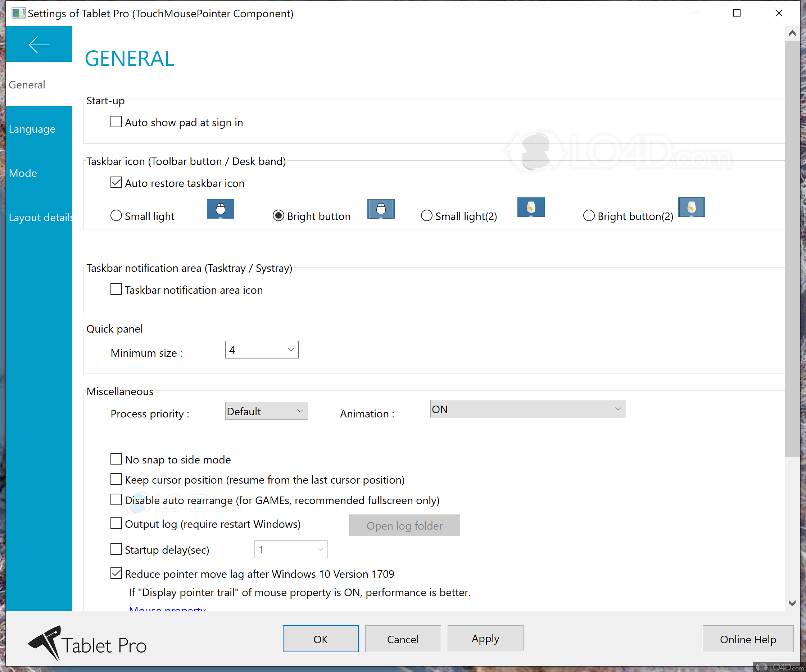Enable Auto show pad at sign in
Viewport: 806px width, 672px height.
pyautogui.click(x=116, y=122)
